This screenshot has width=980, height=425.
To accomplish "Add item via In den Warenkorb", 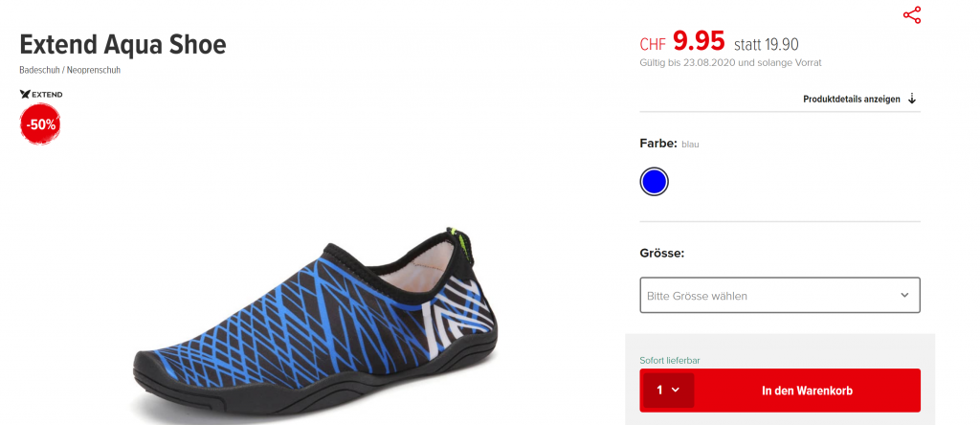I will tap(807, 391).
